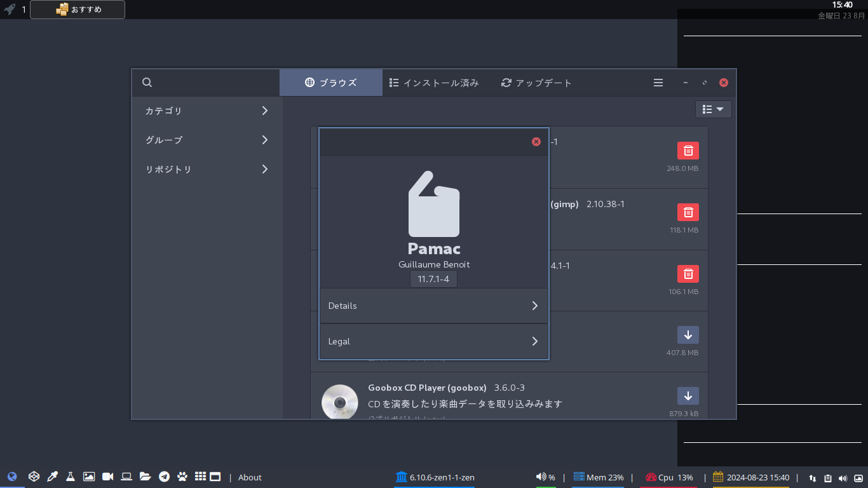This screenshot has width=868, height=488.
Task: Remove GIMP with its red trash button
Action: [688, 212]
